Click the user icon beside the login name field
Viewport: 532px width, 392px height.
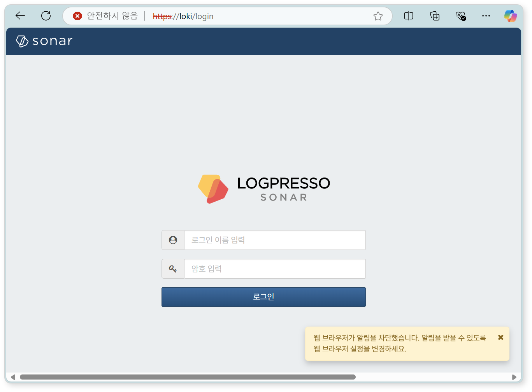[173, 240]
